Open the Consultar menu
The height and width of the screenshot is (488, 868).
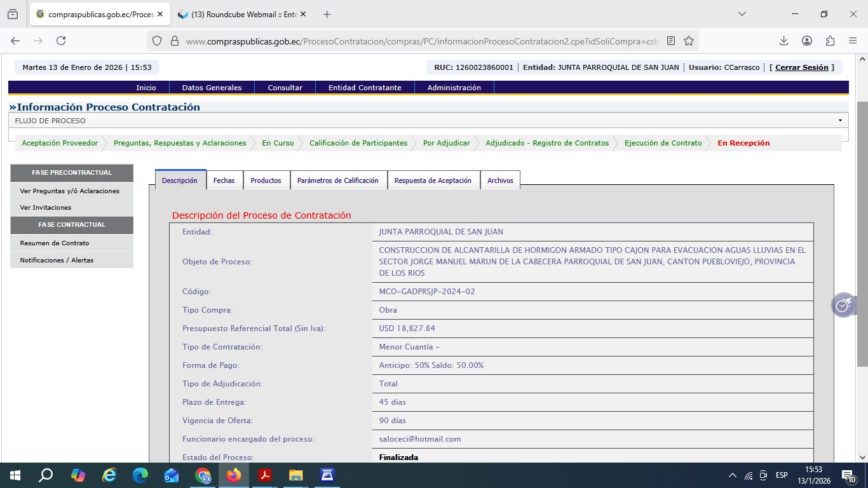pos(285,88)
